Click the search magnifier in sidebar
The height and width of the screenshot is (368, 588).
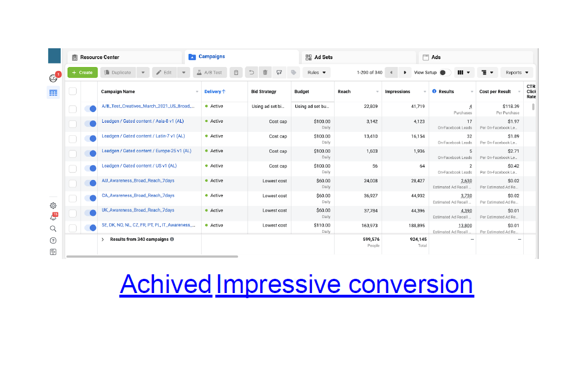pyautogui.click(x=53, y=228)
